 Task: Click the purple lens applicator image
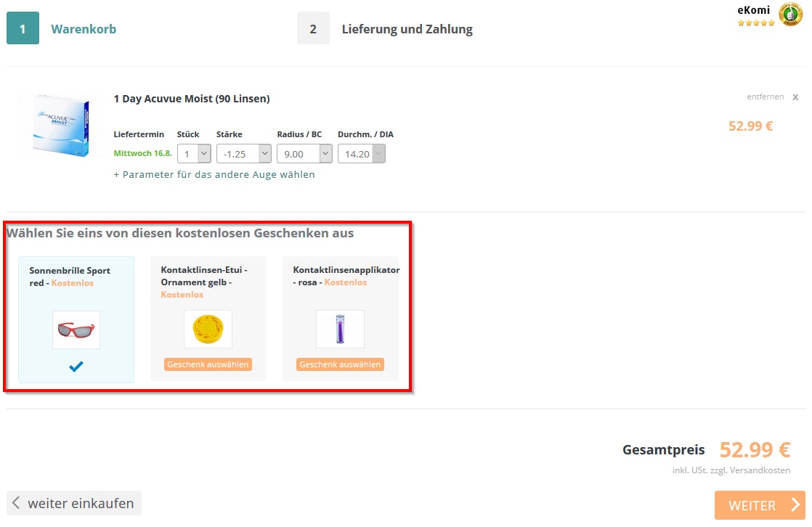tap(340, 330)
